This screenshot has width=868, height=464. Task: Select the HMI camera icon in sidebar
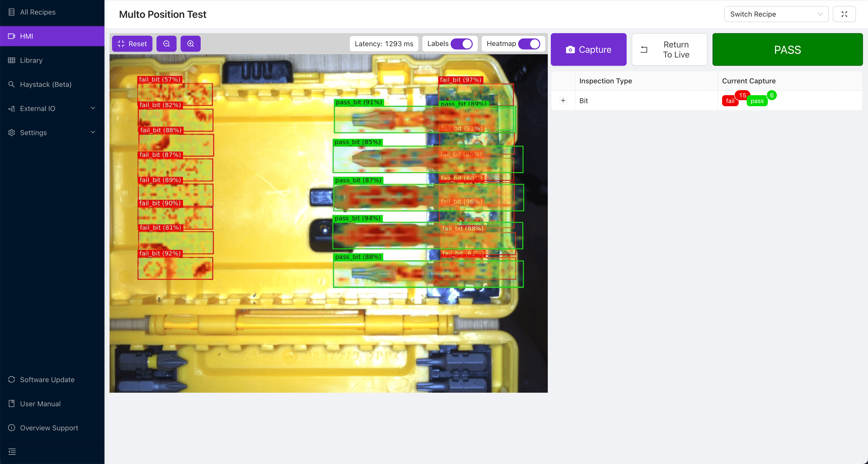[12, 36]
